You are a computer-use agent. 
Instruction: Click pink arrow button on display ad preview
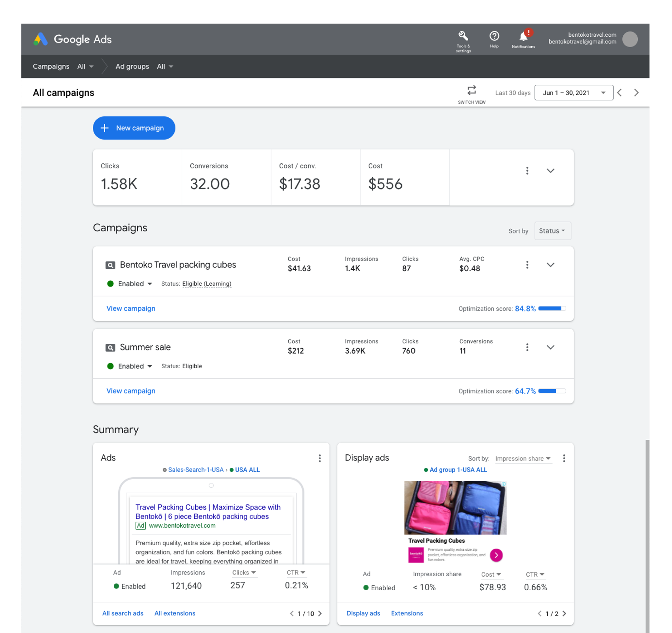pyautogui.click(x=496, y=555)
